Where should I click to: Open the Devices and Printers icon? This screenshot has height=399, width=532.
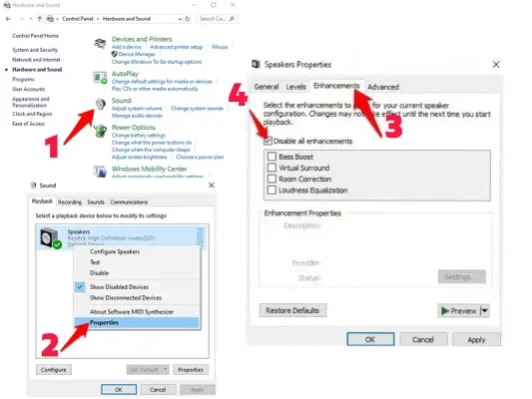coord(100,44)
